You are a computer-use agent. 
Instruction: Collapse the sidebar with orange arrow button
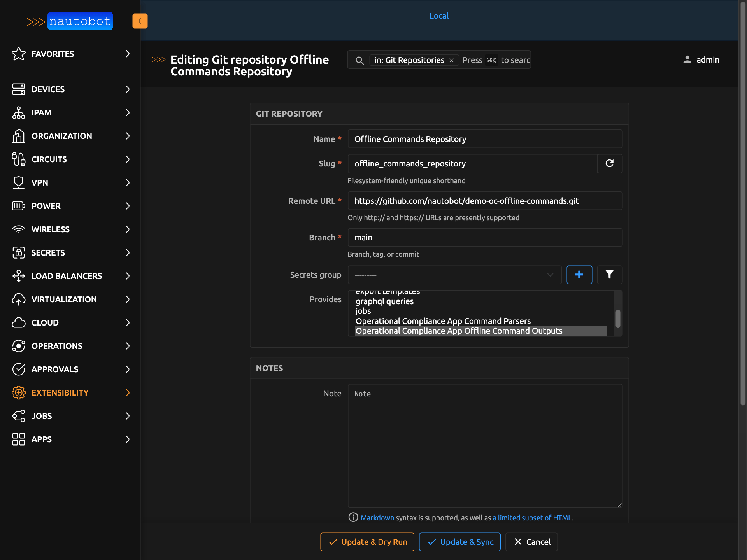(x=140, y=21)
